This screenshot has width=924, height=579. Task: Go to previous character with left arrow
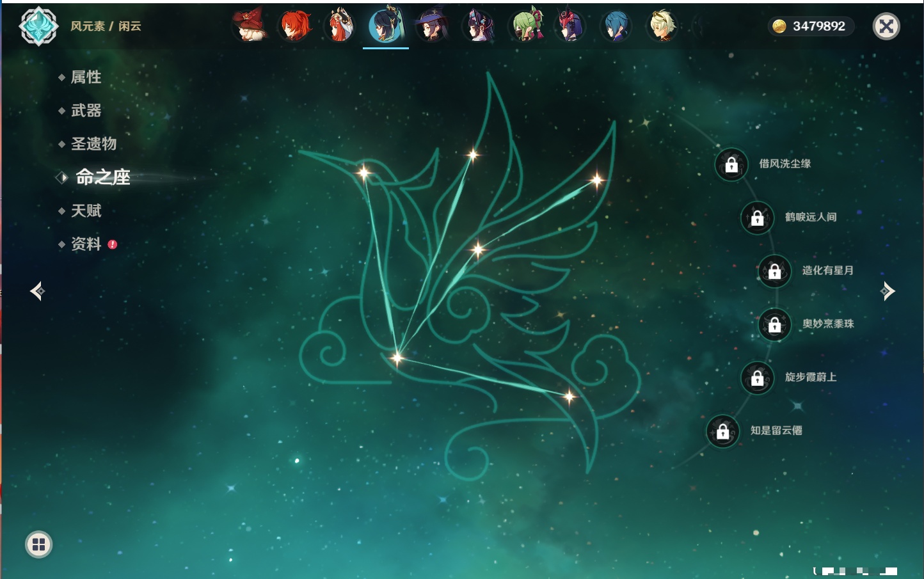point(37,291)
